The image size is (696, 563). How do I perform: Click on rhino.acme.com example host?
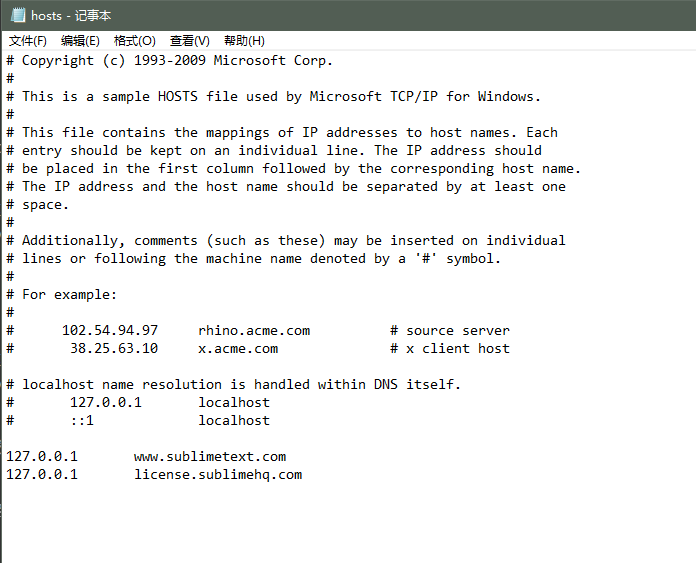[x=254, y=330]
